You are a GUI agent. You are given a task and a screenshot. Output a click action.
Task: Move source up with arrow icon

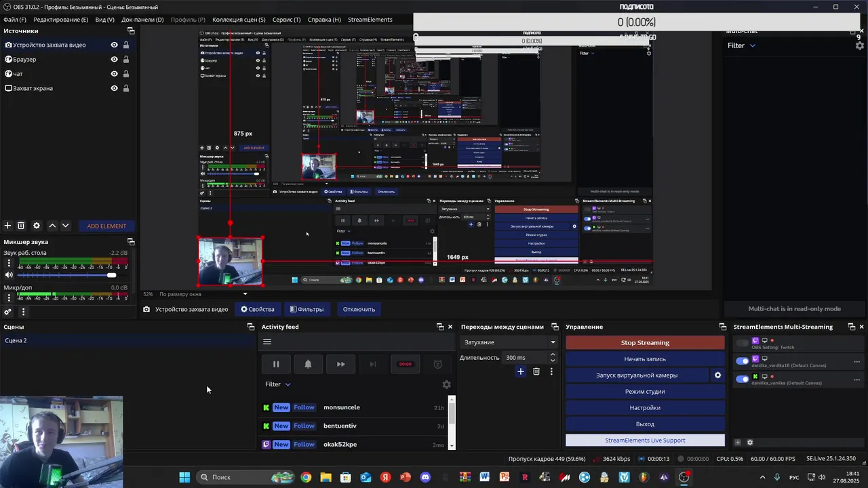pos(52,226)
